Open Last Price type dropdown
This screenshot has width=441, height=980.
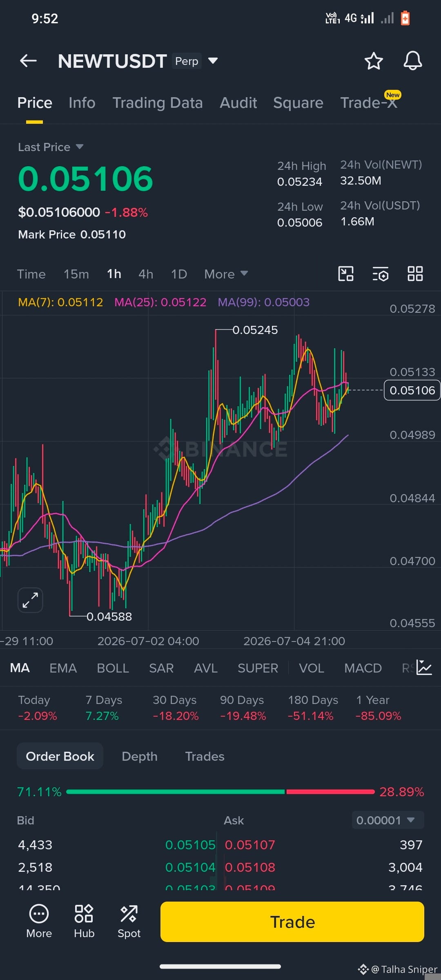click(51, 147)
